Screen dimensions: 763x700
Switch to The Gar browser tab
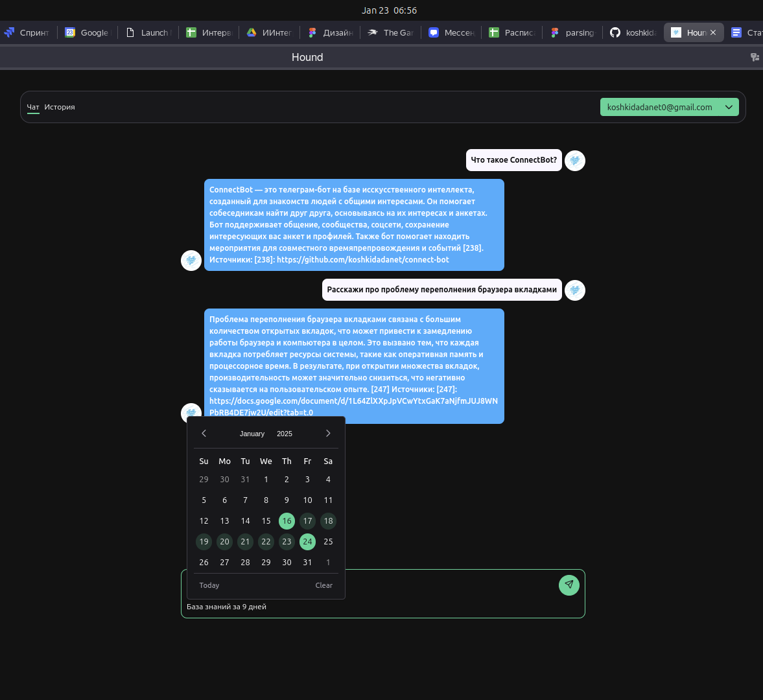[391, 32]
